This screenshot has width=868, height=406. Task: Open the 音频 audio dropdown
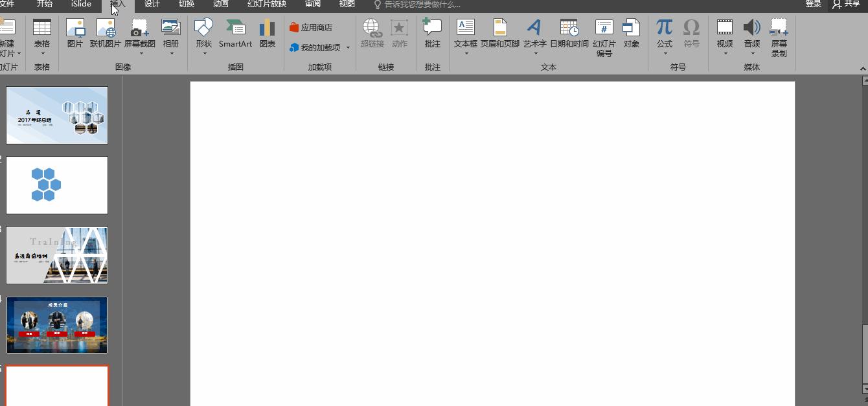(x=752, y=54)
